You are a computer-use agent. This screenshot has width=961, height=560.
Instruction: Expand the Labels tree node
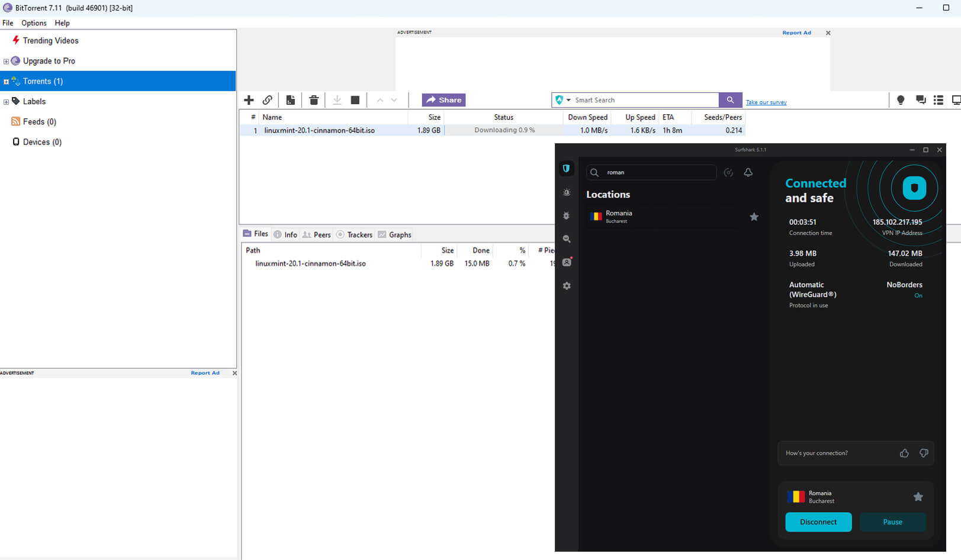click(6, 102)
